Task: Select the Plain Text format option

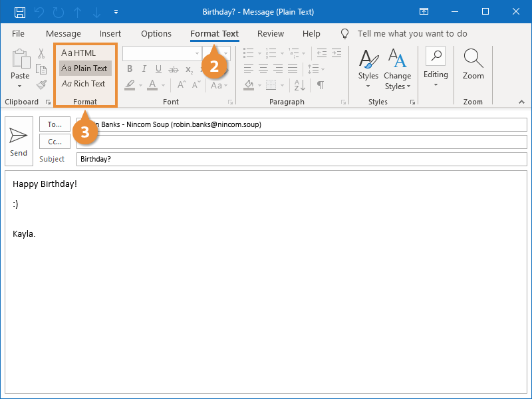Action: click(84, 68)
